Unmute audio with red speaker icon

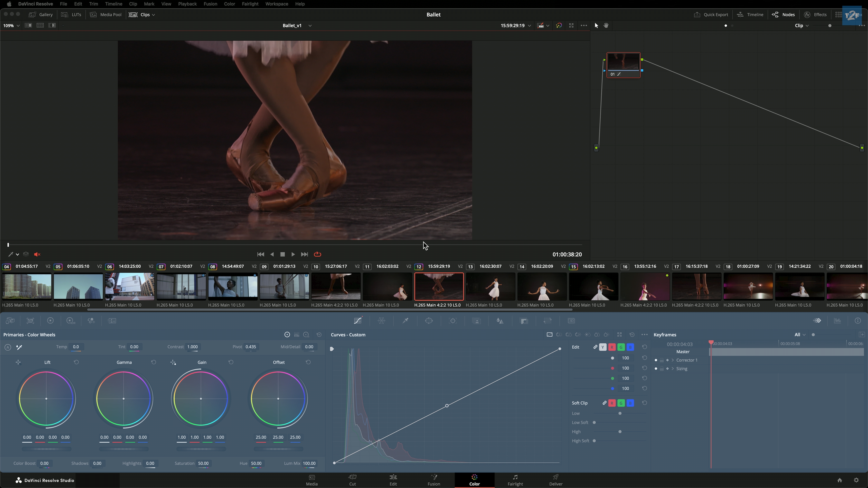coord(37,254)
